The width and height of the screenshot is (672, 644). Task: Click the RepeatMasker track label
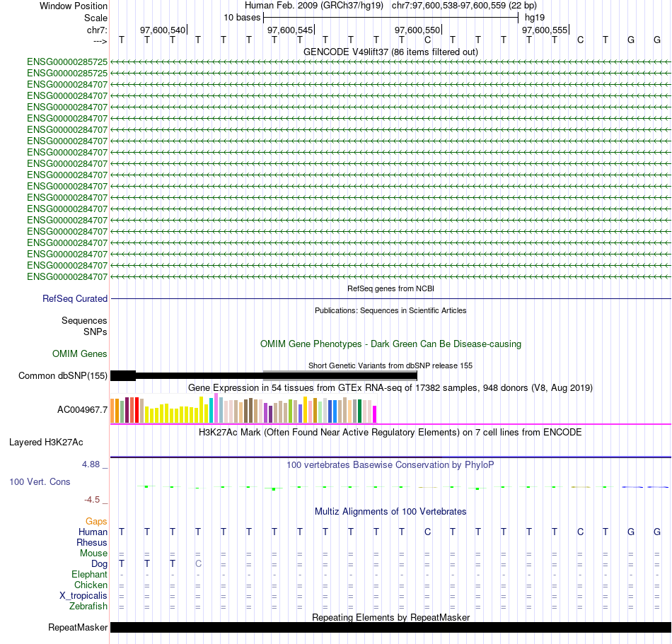tap(78, 627)
